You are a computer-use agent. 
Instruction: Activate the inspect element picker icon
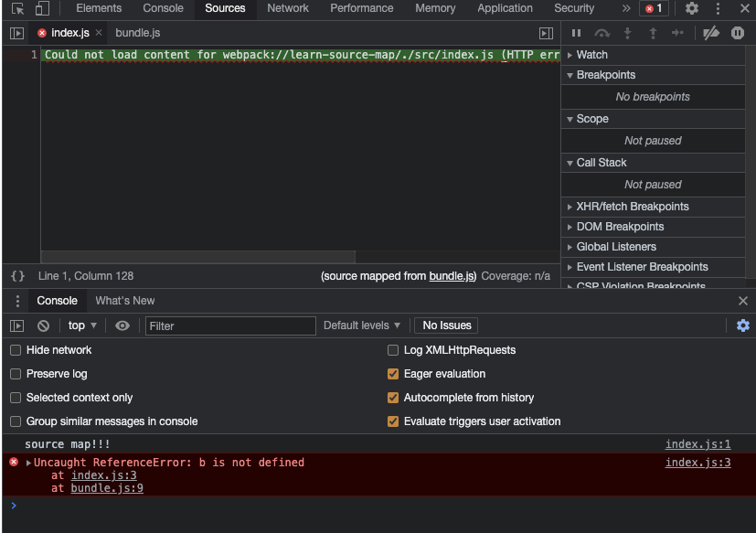(x=18, y=8)
